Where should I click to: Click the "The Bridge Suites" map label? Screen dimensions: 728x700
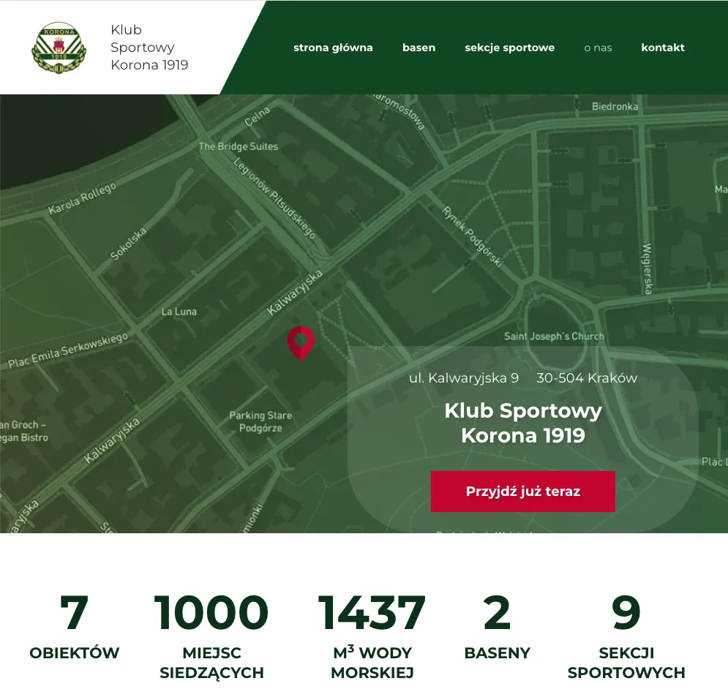pyautogui.click(x=239, y=146)
